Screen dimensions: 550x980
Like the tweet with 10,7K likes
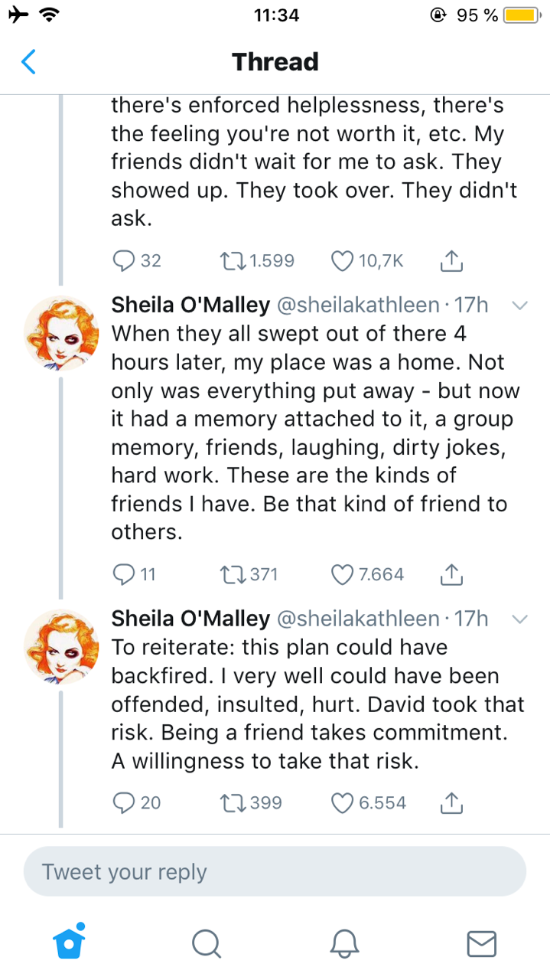[344, 260]
